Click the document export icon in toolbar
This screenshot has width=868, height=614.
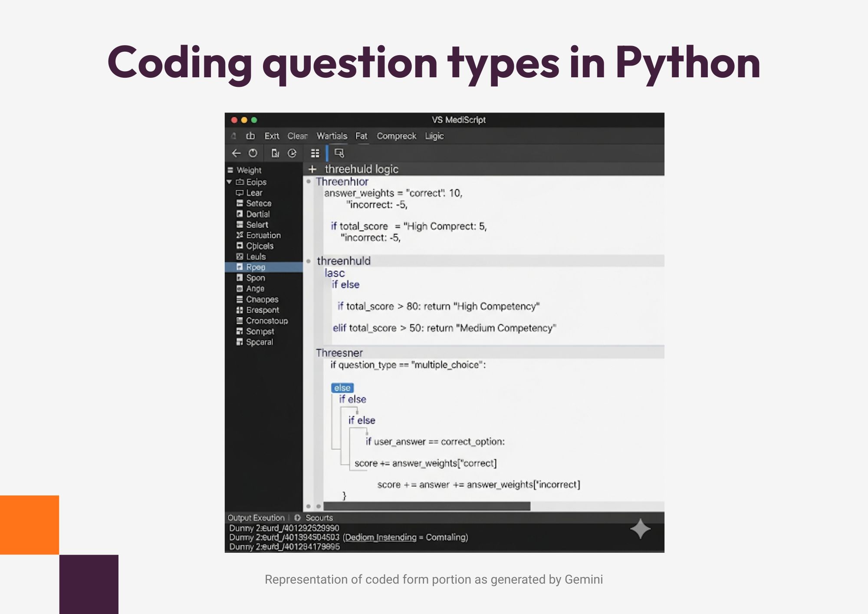(276, 153)
